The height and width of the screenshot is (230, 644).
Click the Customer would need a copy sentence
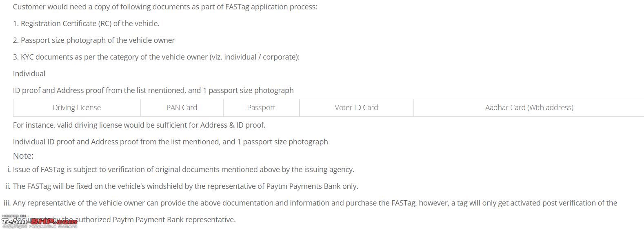(x=165, y=7)
